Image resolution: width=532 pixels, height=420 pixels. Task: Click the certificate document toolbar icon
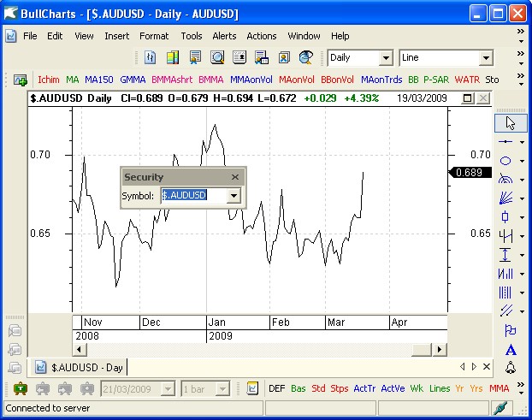point(195,57)
